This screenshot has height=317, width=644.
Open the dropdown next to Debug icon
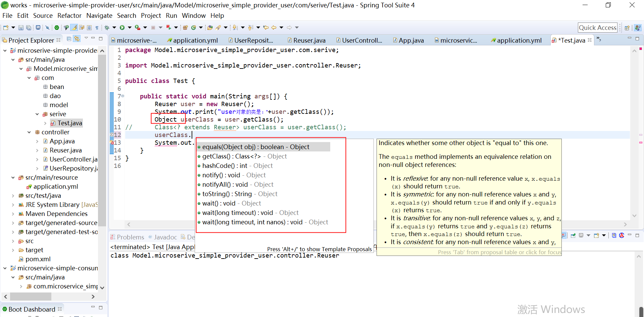114,28
